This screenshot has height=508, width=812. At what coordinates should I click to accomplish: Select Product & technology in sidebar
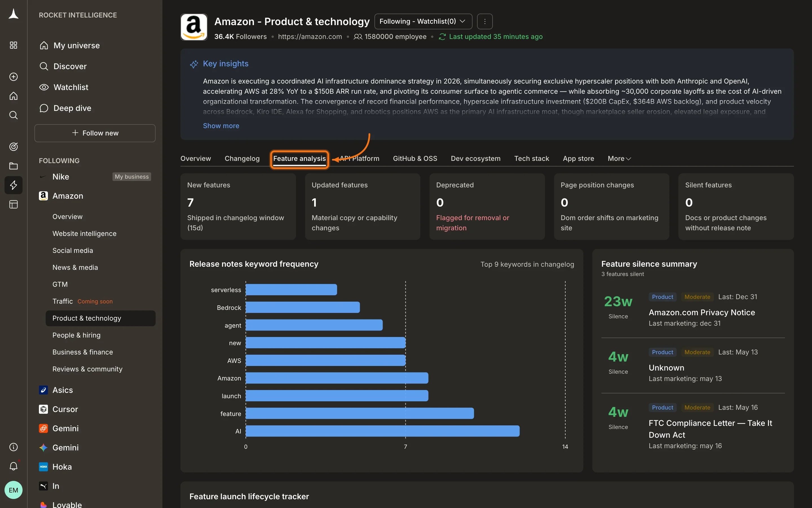tap(100, 318)
